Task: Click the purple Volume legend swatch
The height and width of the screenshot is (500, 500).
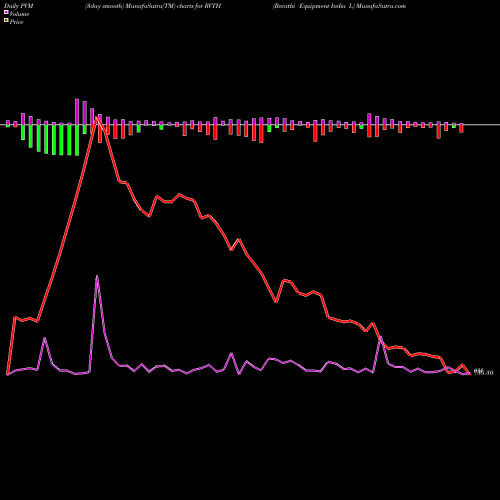Action: [x=6, y=12]
